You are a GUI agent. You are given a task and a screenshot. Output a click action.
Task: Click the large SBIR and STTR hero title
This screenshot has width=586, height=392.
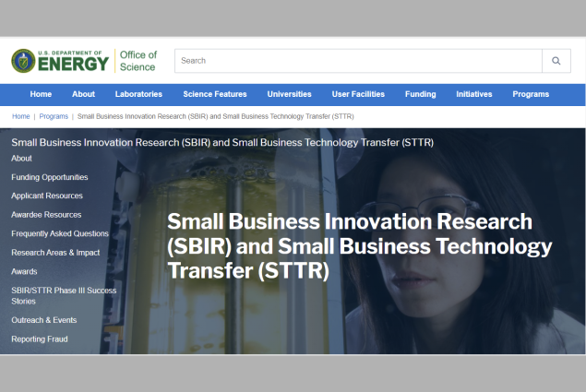point(359,246)
